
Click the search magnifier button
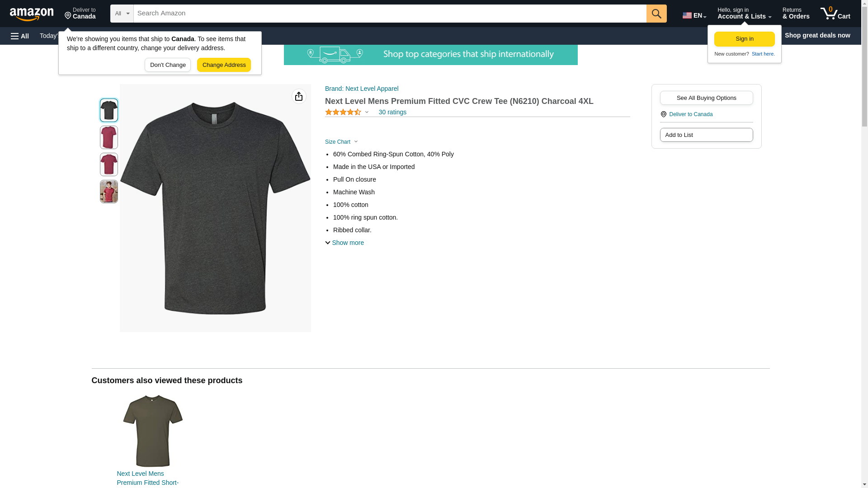[x=656, y=14]
